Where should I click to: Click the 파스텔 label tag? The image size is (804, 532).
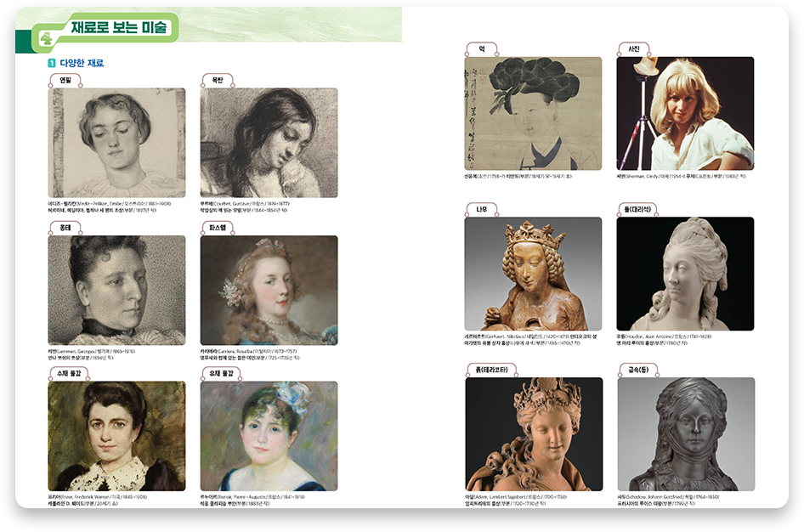218,228
